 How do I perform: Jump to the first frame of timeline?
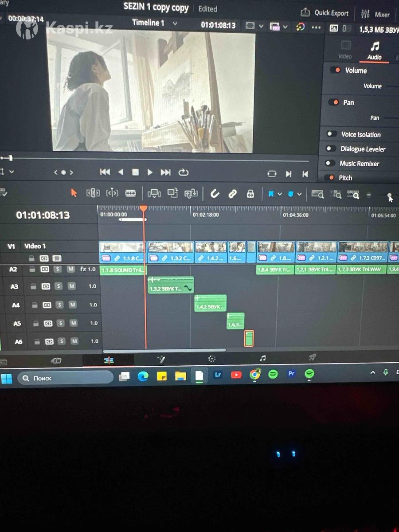105,172
